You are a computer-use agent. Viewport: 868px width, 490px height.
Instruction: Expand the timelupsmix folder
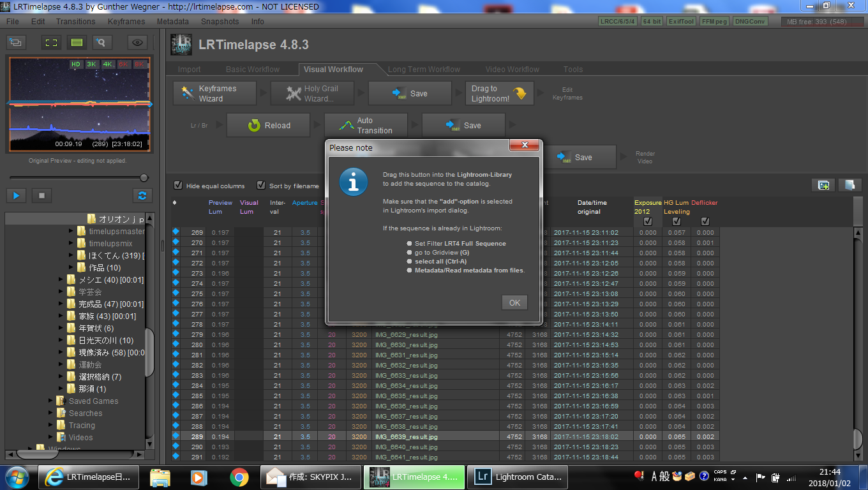click(x=71, y=244)
